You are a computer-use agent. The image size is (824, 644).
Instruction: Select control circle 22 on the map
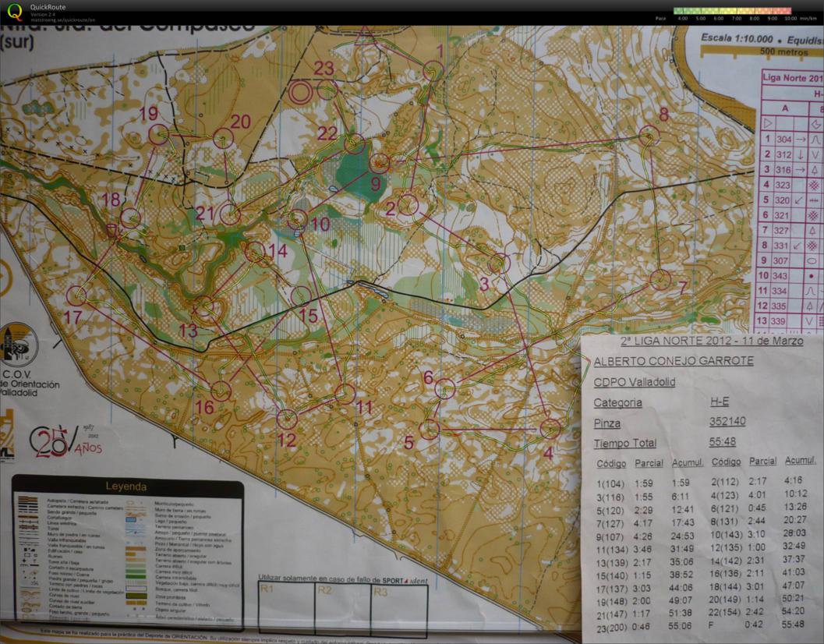355,144
